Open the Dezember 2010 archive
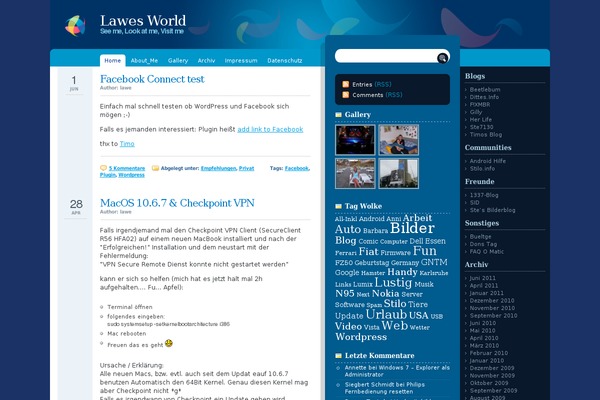 point(492,300)
